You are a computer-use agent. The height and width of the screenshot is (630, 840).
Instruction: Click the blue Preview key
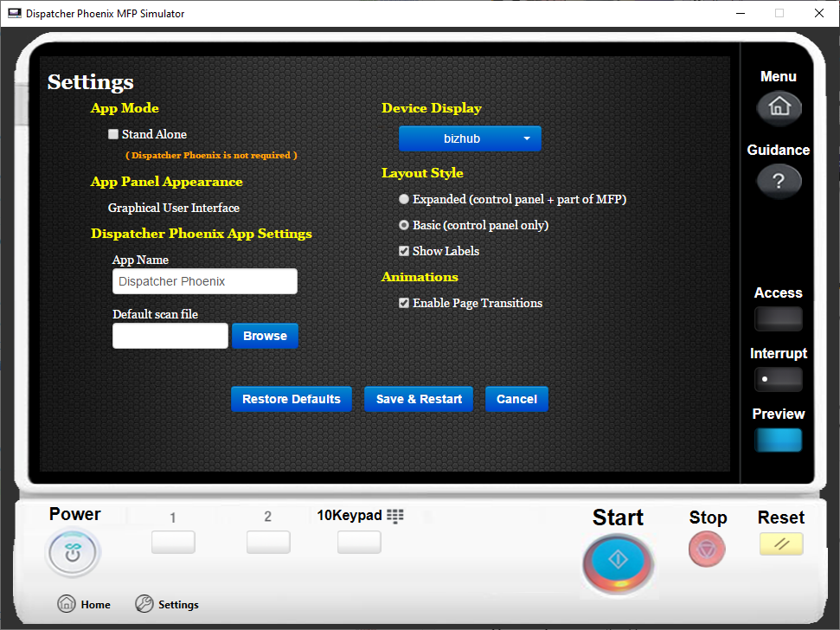click(779, 440)
